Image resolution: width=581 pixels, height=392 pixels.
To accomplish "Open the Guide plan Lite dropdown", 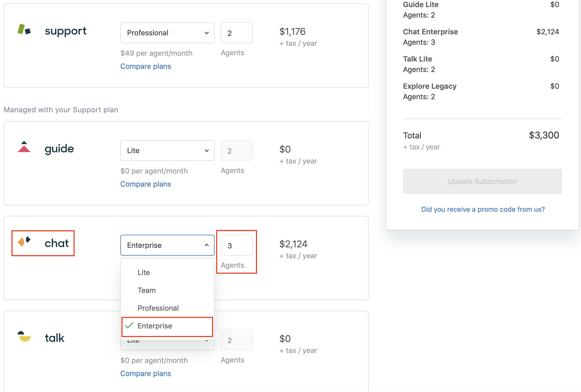I will (x=167, y=150).
